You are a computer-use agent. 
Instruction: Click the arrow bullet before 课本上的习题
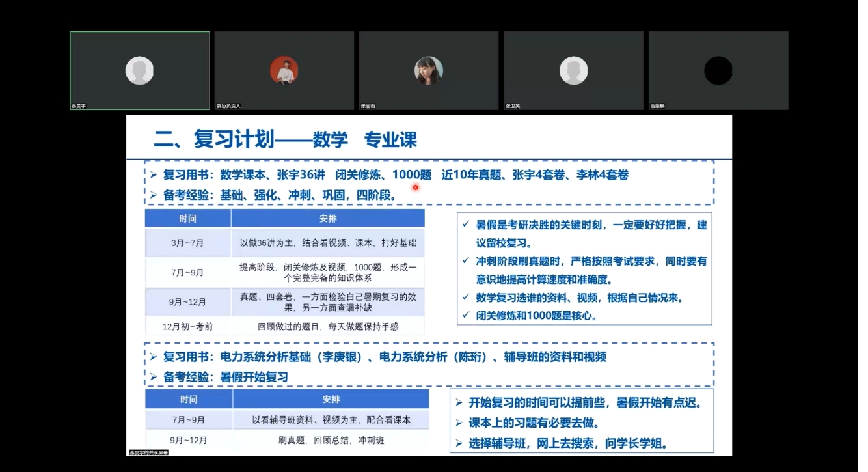(x=459, y=423)
